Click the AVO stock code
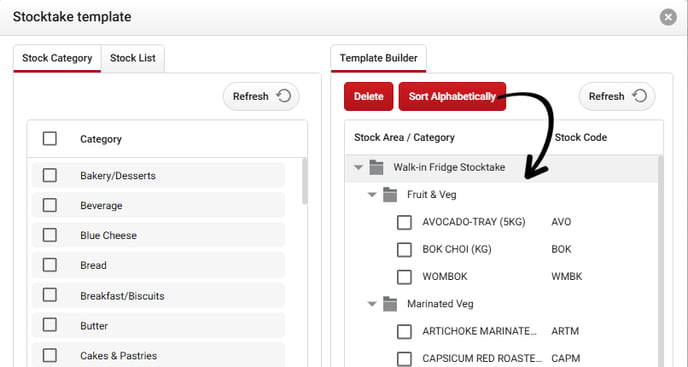This screenshot has height=367, width=688. click(x=561, y=222)
